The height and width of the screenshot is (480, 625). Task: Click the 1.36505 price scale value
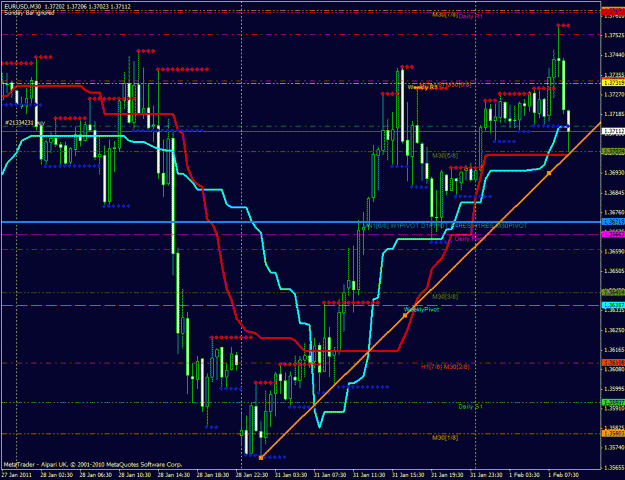point(614,271)
